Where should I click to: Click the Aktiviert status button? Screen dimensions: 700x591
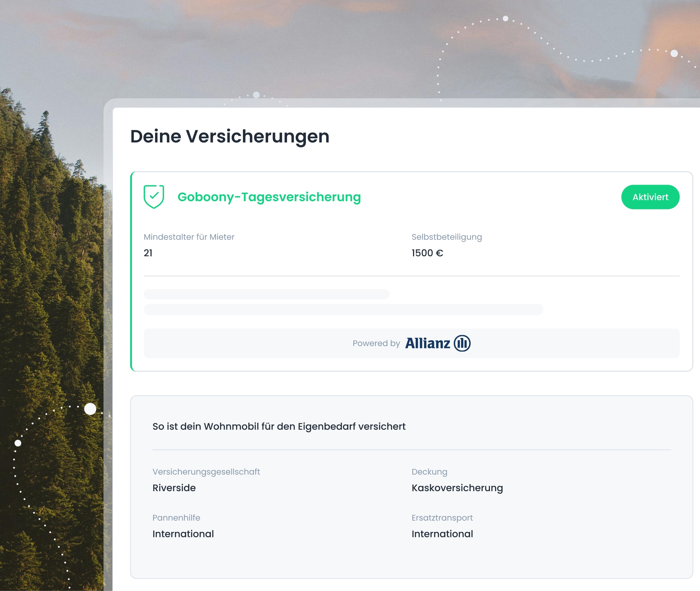coord(650,197)
